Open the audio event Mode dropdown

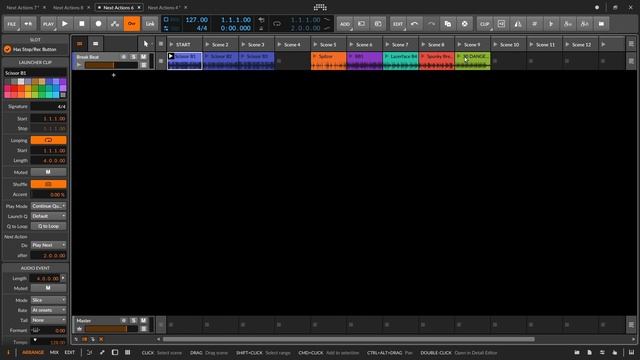48,300
